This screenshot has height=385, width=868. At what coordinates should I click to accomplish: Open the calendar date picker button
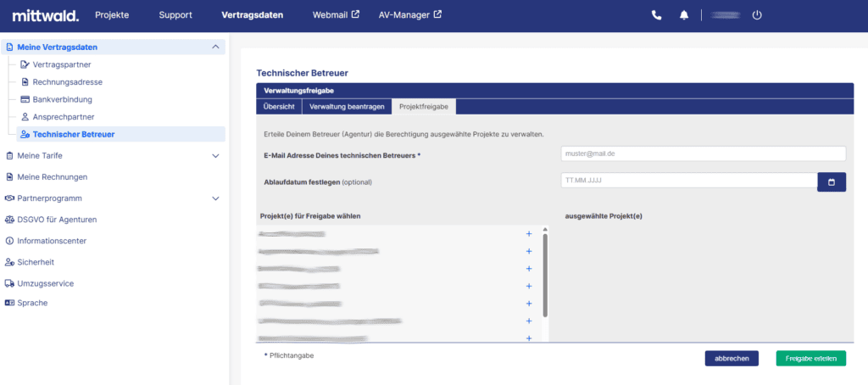(x=832, y=181)
